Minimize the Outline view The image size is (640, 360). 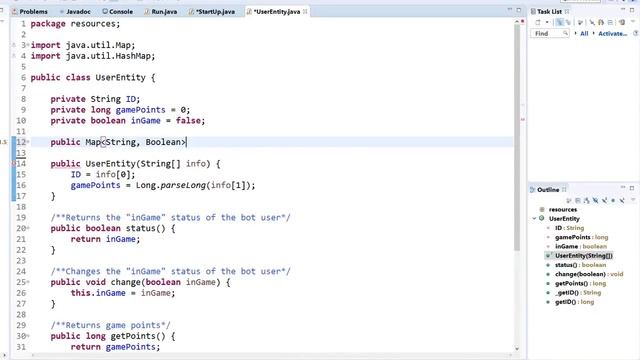point(623,187)
